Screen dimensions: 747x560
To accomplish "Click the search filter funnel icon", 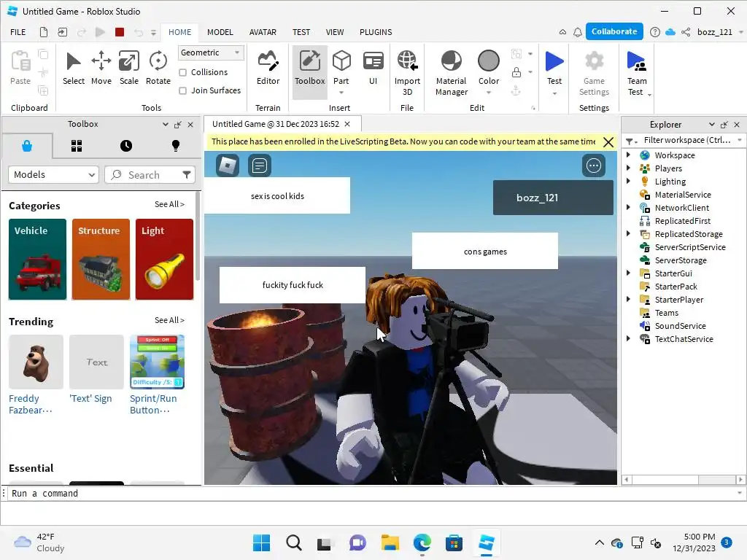I will (187, 175).
